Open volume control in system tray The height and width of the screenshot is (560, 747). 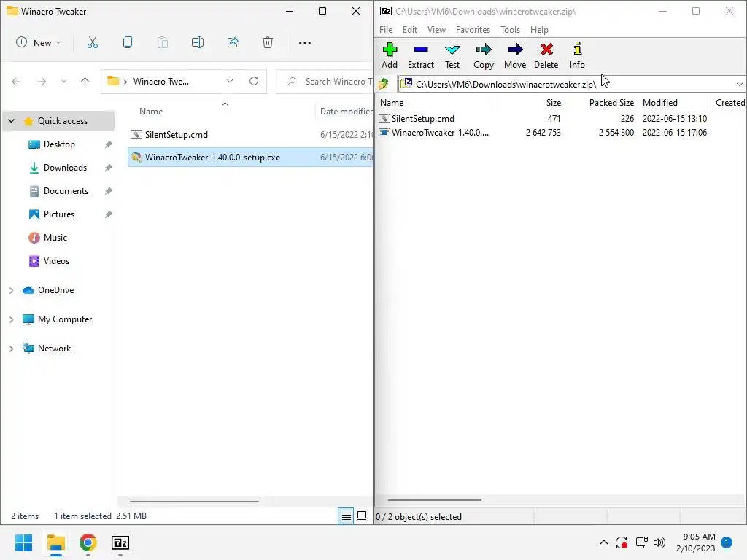[x=659, y=542]
